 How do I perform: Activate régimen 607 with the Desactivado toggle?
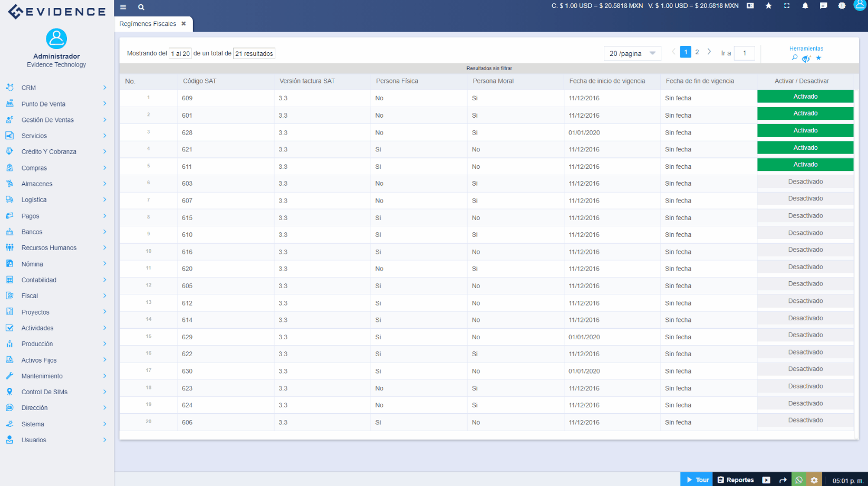click(805, 198)
